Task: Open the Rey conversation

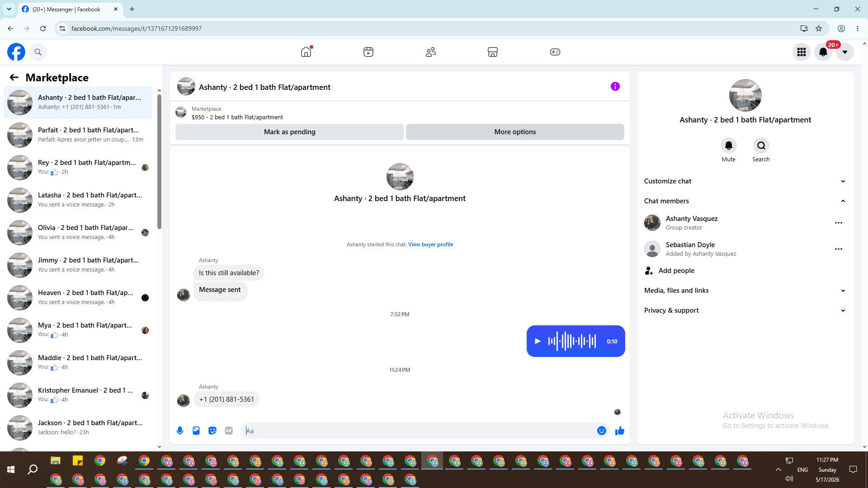Action: (x=78, y=168)
